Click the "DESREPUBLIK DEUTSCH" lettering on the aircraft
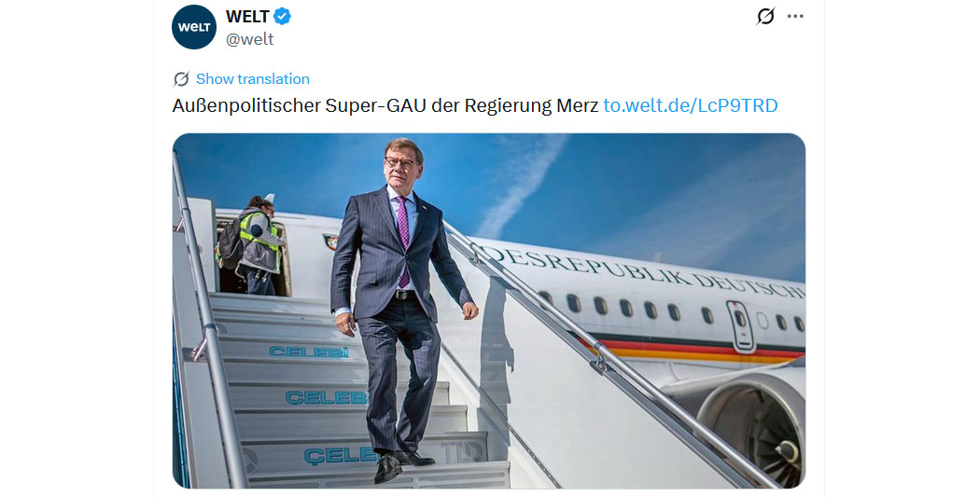980x497 pixels. pyautogui.click(x=635, y=271)
